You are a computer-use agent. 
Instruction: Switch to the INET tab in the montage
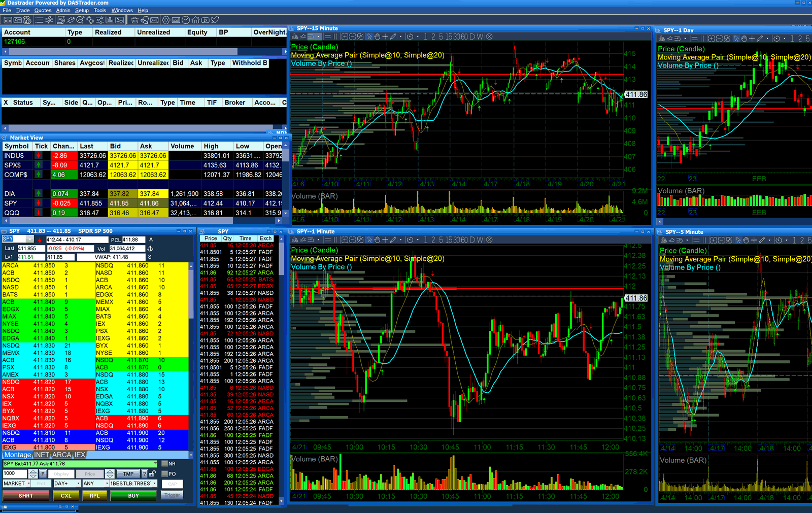coord(41,455)
